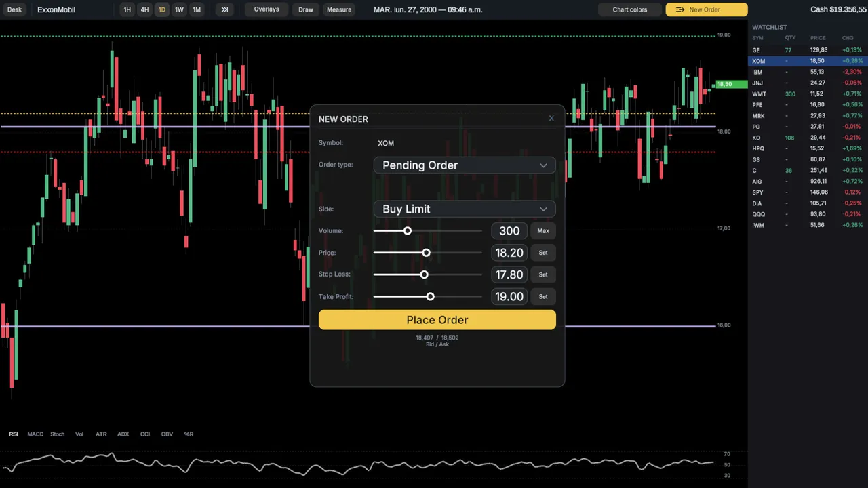868x488 pixels.
Task: Switch to the MACD indicator tab
Action: [35, 434]
